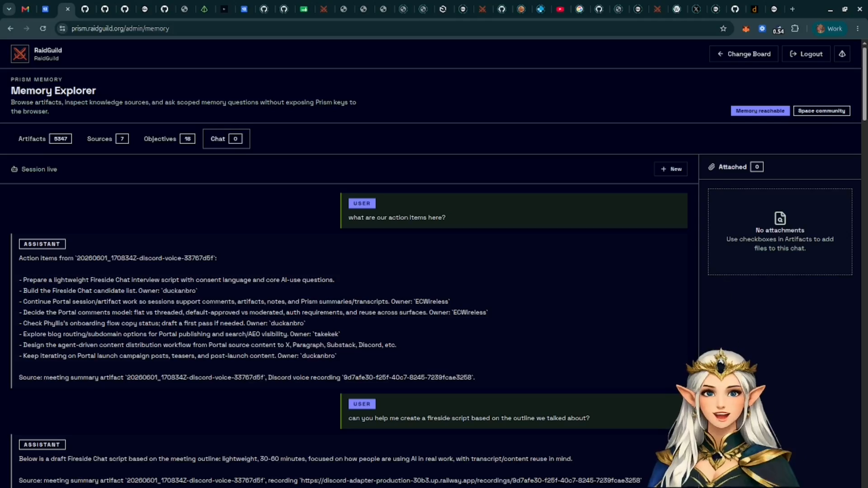
Task: Click the Change Board button
Action: pyautogui.click(x=744, y=54)
